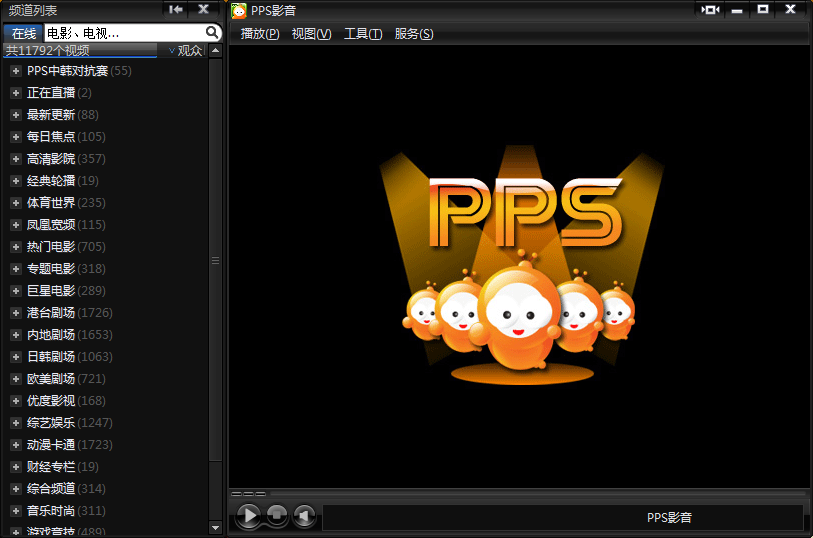Expand the 日韩剧场 category plus icon
The width and height of the screenshot is (813, 538).
(16, 357)
